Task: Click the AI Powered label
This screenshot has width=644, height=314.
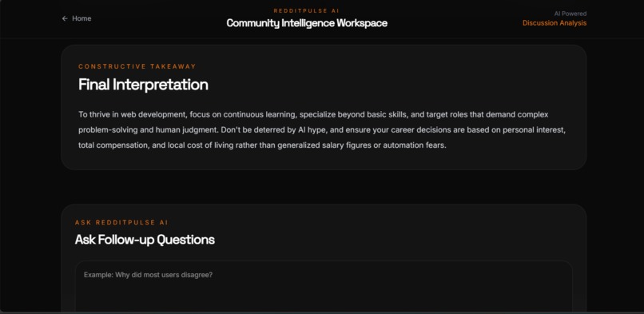Action: 570,14
